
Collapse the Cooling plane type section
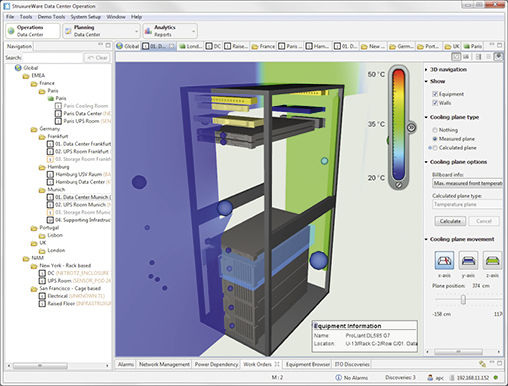click(426, 117)
